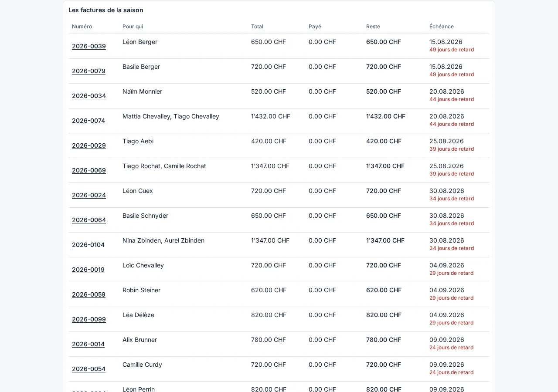The height and width of the screenshot is (392, 558).
Task: Select the name Robin Steiner
Action: (141, 290)
